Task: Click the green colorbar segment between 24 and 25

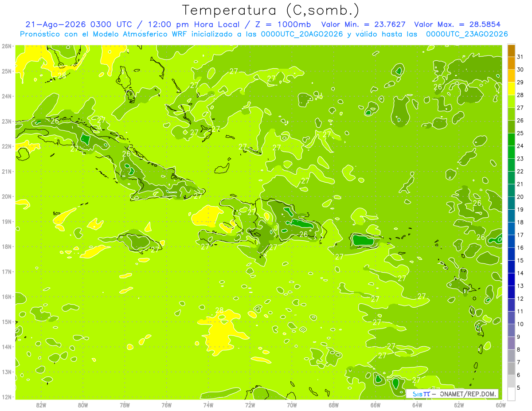Action: pyautogui.click(x=511, y=140)
